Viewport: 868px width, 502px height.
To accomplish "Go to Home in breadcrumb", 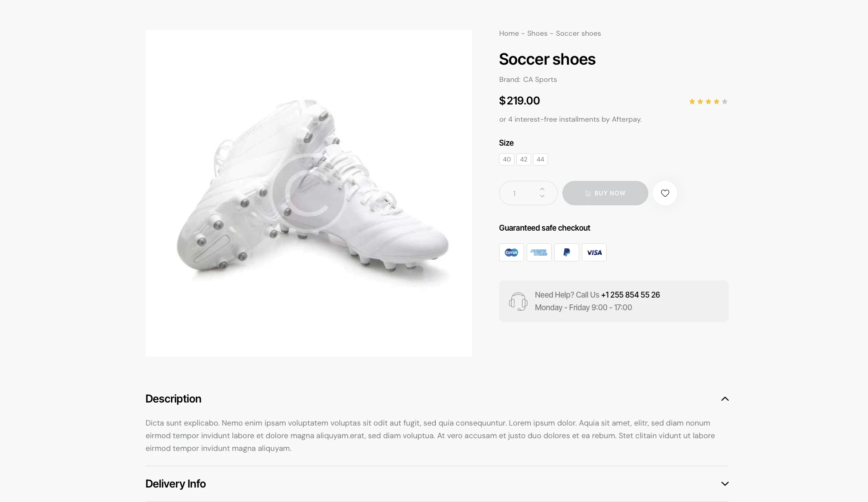I will coord(509,33).
